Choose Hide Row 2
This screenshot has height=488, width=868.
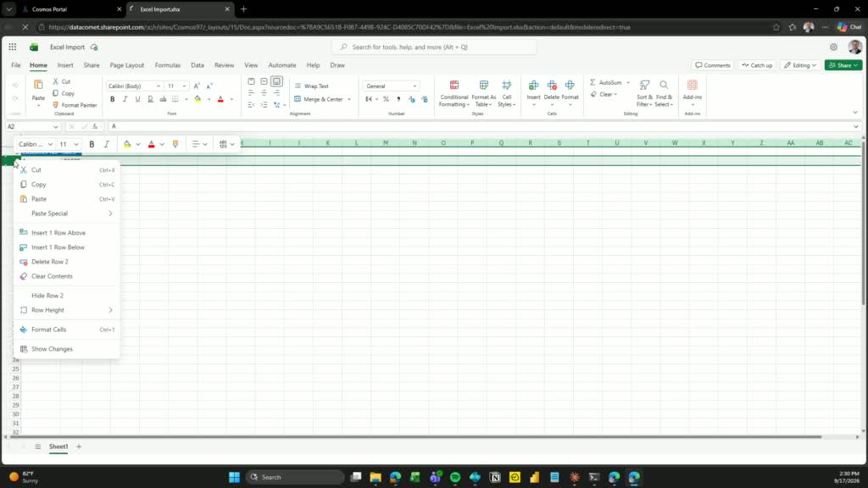[66, 296]
